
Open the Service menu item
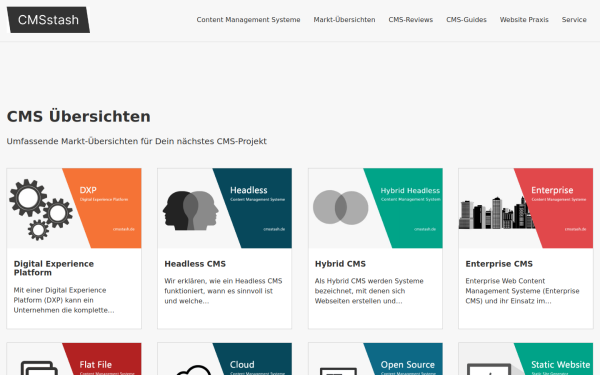pyautogui.click(x=574, y=20)
